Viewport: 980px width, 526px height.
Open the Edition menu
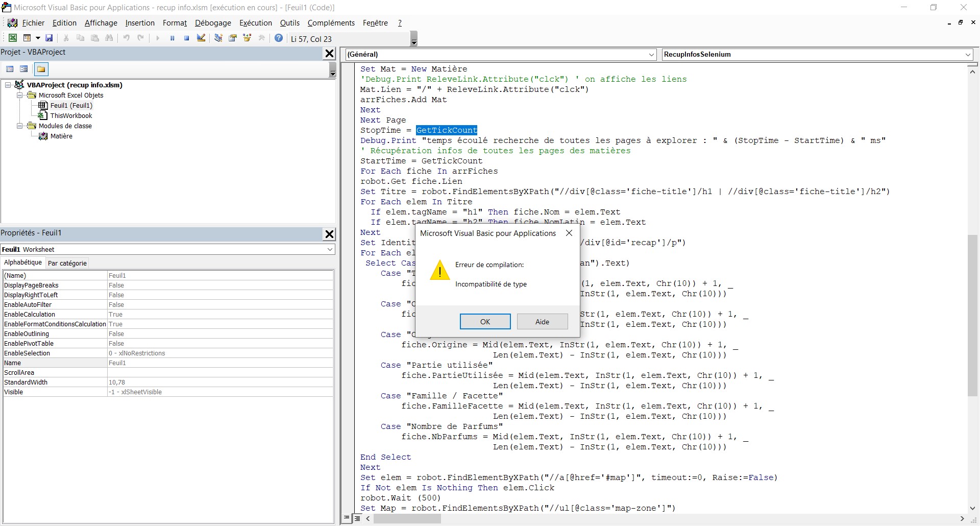pos(64,23)
